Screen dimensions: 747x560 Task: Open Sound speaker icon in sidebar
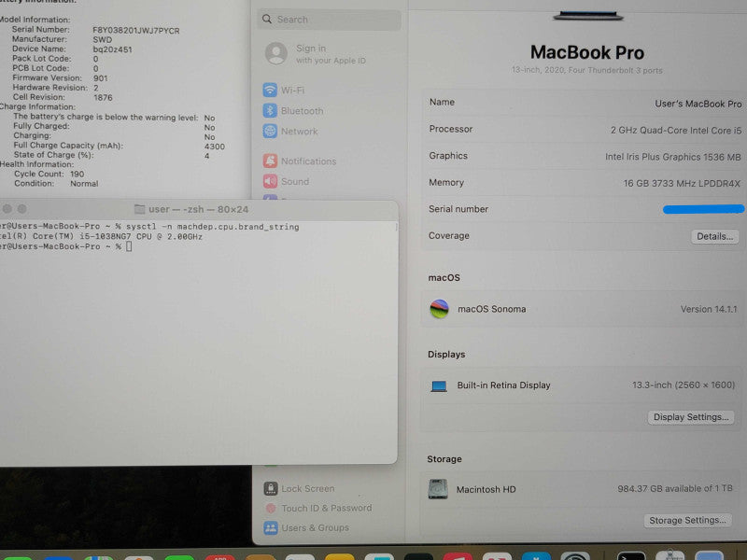point(270,181)
